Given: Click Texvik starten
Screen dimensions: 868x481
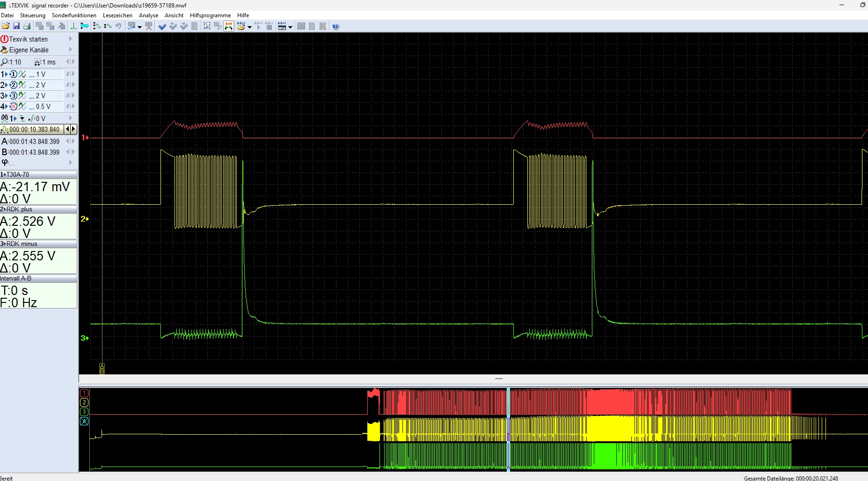Looking at the screenshot, I should pyautogui.click(x=29, y=39).
